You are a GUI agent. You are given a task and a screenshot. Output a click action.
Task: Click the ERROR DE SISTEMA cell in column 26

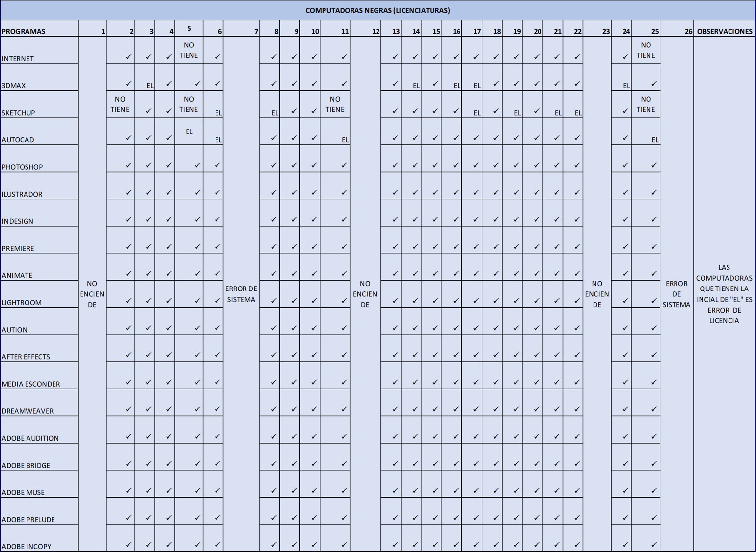click(x=677, y=294)
